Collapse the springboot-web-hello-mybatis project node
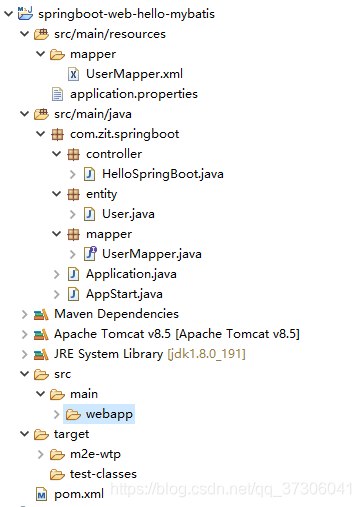This screenshot has height=507, width=361. coord(8,14)
